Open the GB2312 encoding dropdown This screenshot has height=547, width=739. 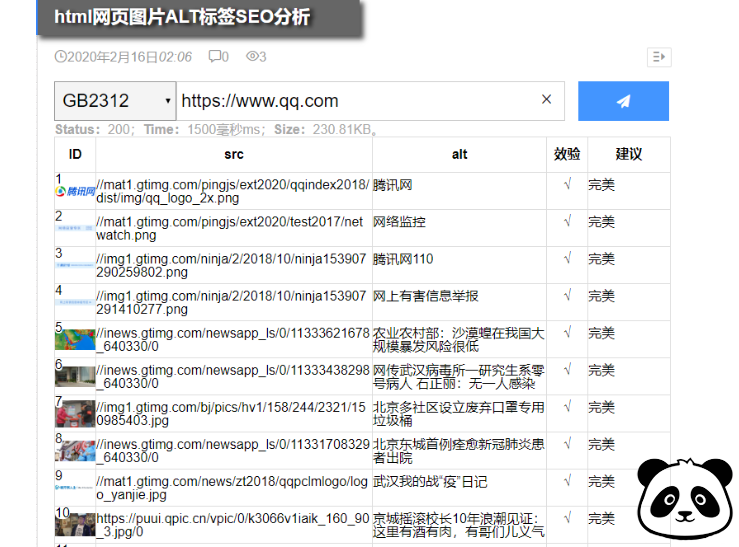pos(115,101)
